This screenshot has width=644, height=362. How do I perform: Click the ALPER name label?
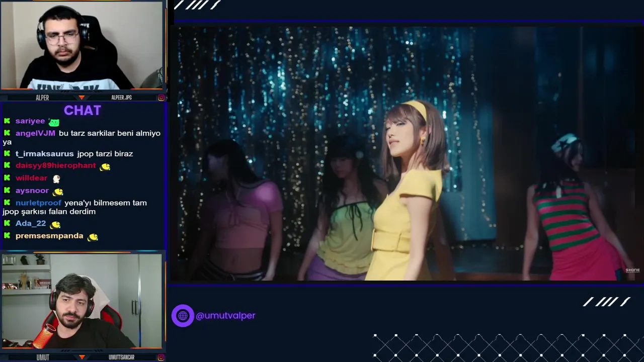42,98
